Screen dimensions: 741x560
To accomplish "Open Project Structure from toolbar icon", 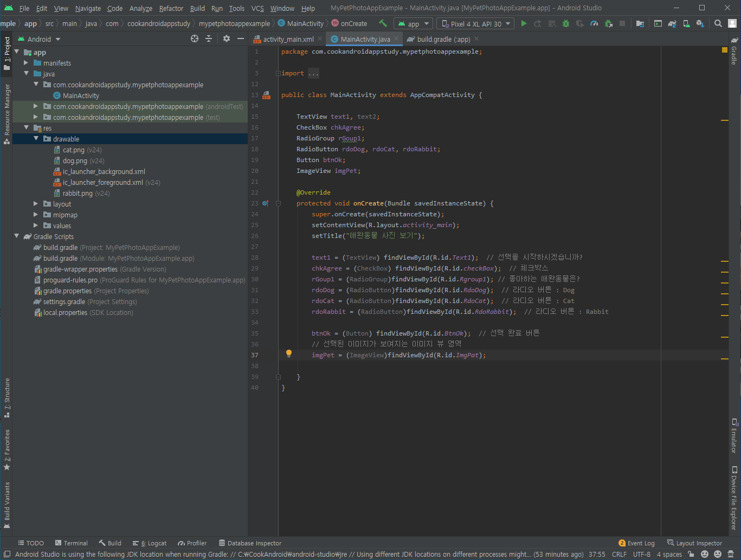I will (640, 23).
